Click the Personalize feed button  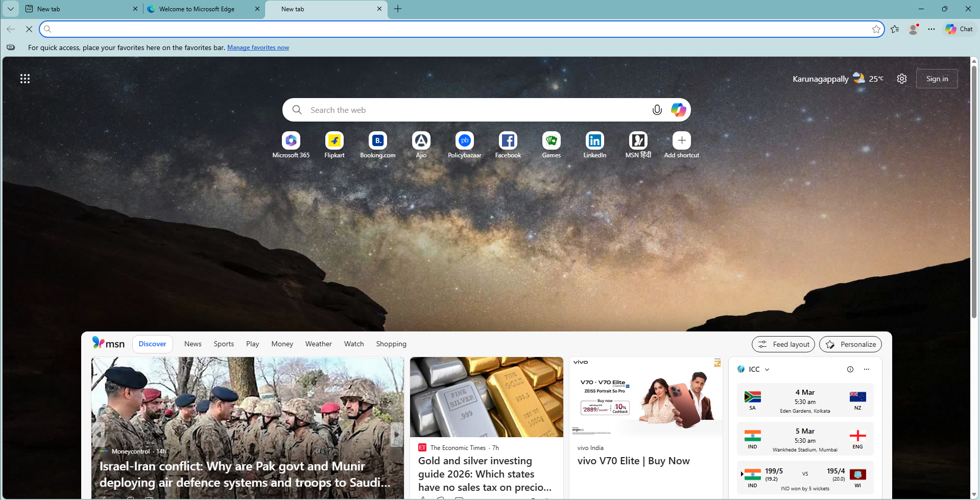850,344
